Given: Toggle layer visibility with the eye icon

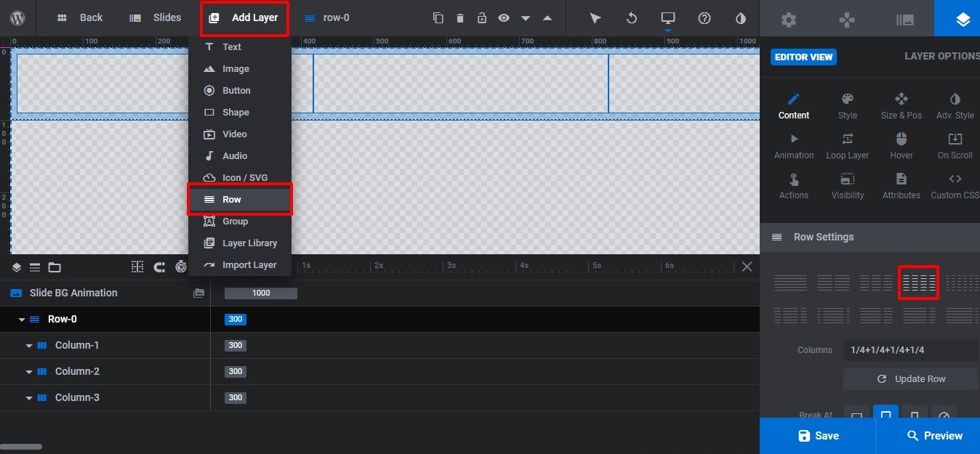Looking at the screenshot, I should click(504, 18).
